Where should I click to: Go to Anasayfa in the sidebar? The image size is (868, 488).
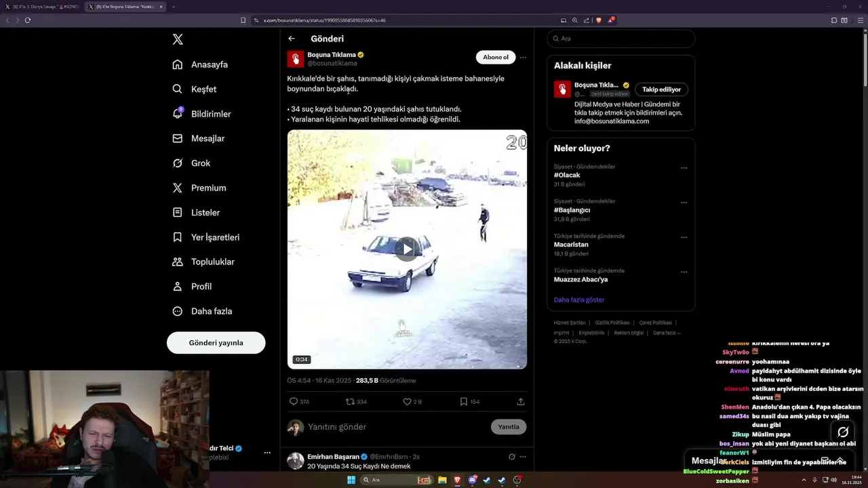pyautogui.click(x=200, y=64)
